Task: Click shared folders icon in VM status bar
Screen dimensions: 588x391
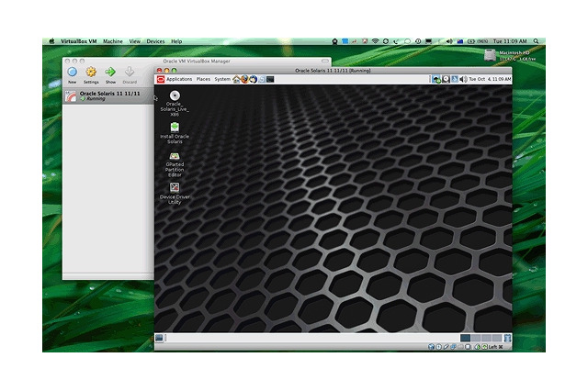Action: (x=460, y=347)
